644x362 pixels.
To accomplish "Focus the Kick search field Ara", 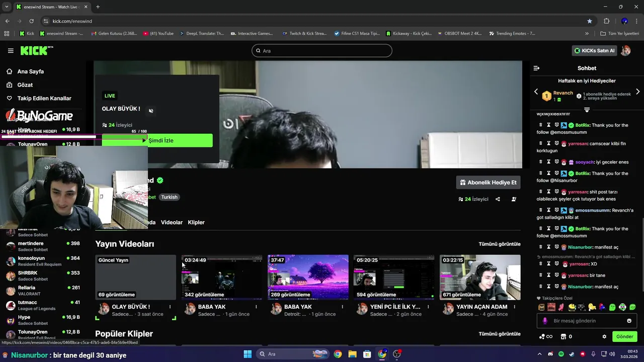I will 322,51.
